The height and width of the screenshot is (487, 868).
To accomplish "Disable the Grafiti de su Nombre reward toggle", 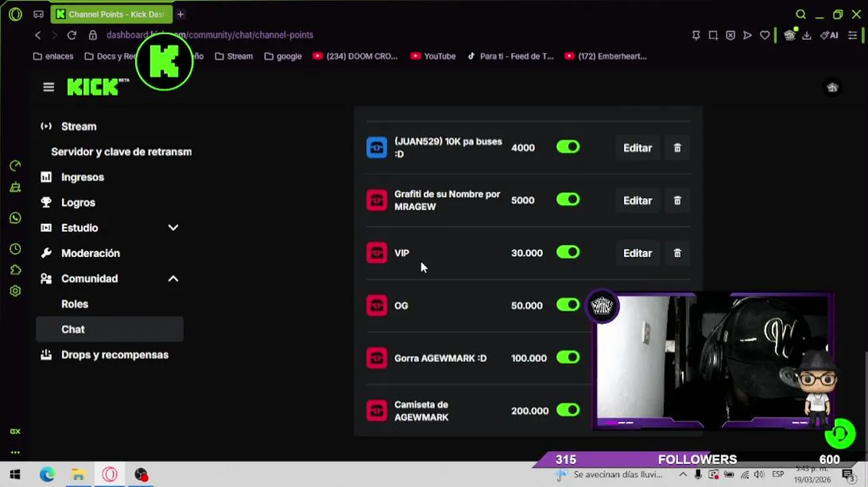I will [568, 200].
